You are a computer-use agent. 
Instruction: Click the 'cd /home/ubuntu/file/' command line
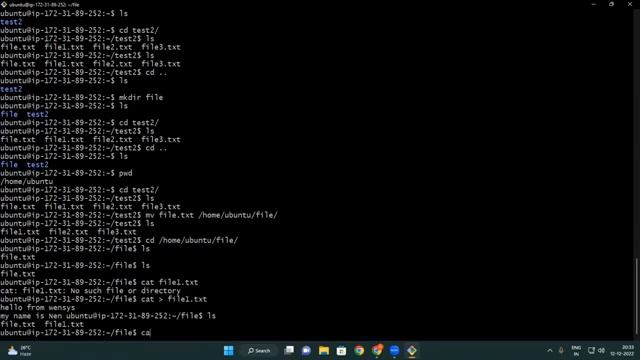click(119, 240)
